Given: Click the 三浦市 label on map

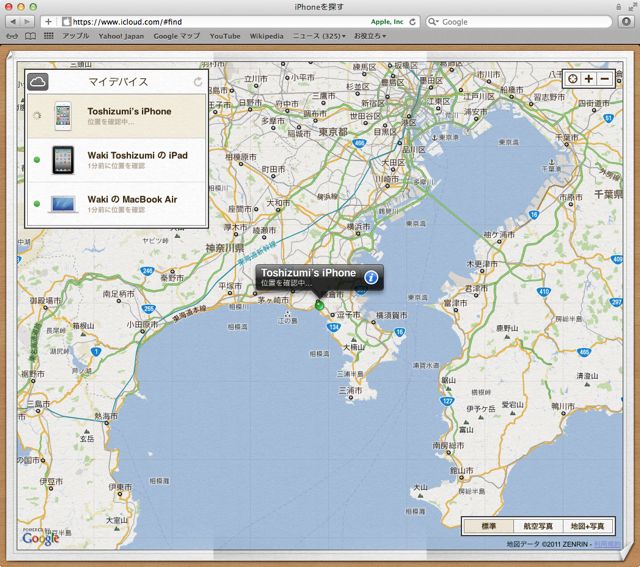Looking at the screenshot, I should (x=350, y=391).
